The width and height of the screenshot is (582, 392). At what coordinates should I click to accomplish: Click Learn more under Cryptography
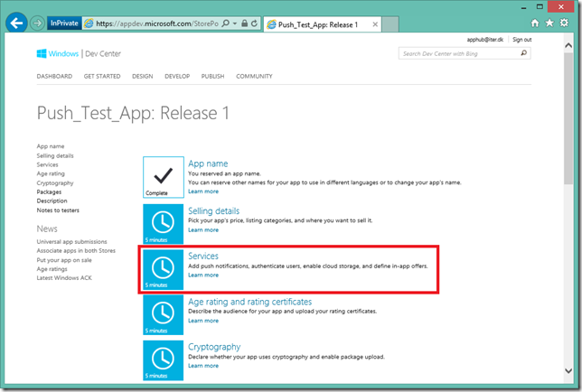(x=203, y=366)
